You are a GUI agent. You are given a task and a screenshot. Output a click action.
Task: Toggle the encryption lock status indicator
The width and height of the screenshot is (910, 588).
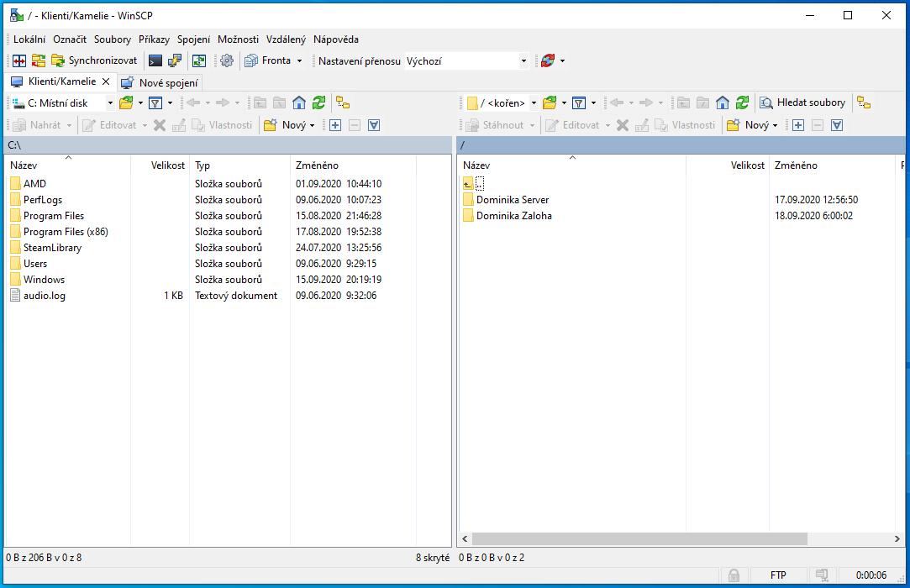coord(734,575)
